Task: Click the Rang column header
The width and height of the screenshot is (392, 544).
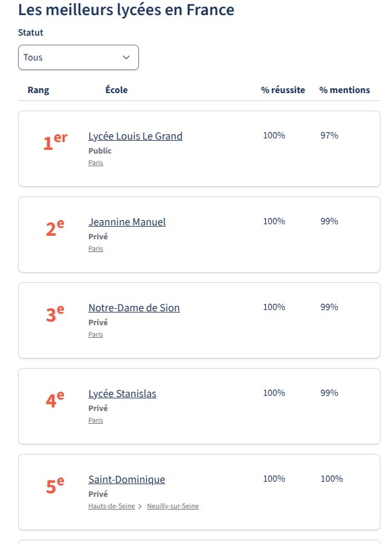Action: (x=39, y=90)
